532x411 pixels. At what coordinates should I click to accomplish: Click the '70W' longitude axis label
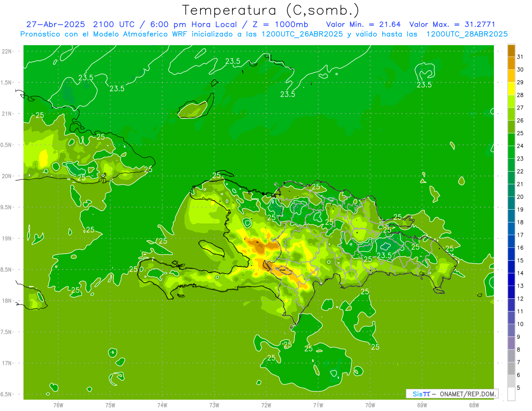click(x=370, y=405)
